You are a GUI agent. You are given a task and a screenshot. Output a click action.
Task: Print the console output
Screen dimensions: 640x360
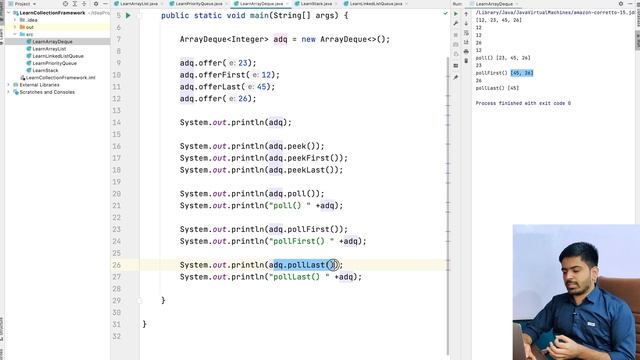click(x=466, y=51)
